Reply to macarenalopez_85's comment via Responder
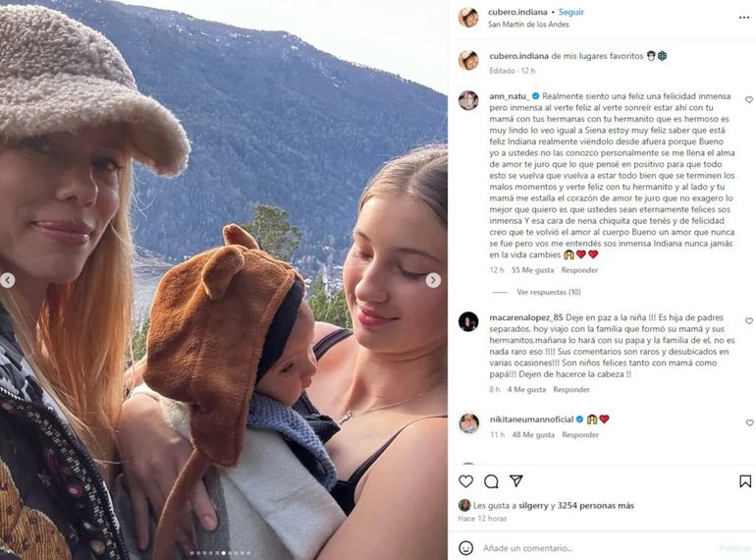This screenshot has height=560, width=756. (571, 389)
